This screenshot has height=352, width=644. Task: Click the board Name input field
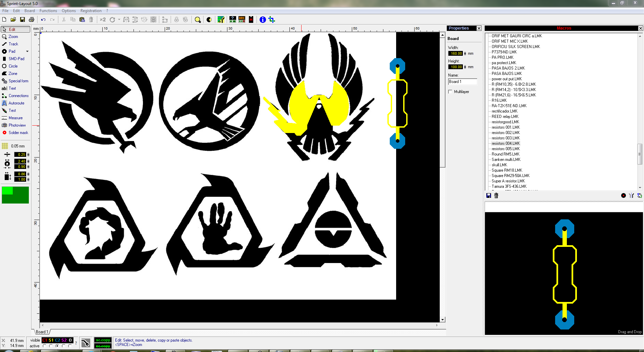pyautogui.click(x=463, y=82)
